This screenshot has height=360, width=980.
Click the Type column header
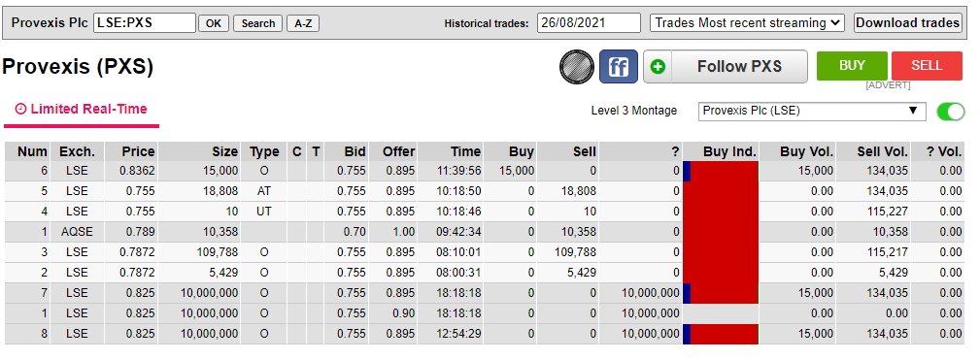click(x=264, y=151)
